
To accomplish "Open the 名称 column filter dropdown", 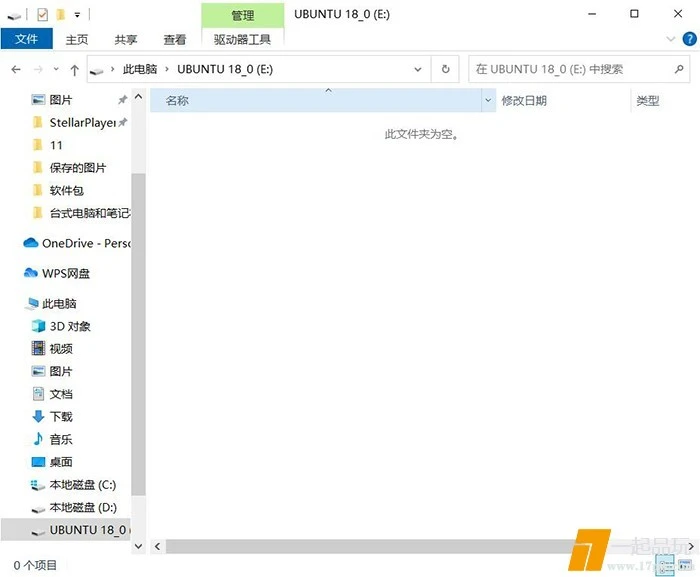I will click(x=488, y=101).
